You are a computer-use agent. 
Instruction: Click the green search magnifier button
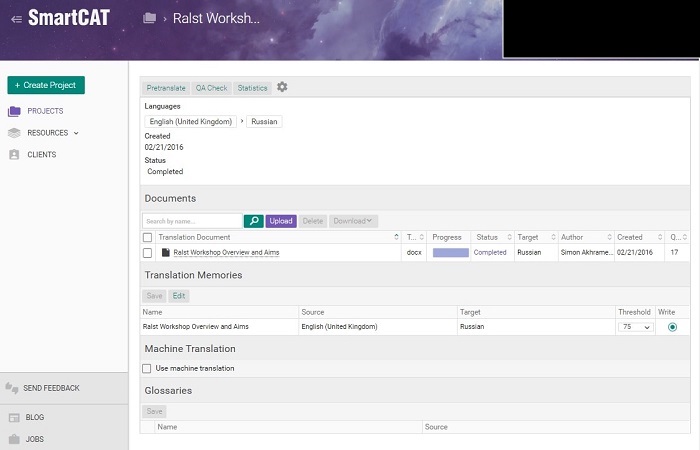[x=254, y=221]
